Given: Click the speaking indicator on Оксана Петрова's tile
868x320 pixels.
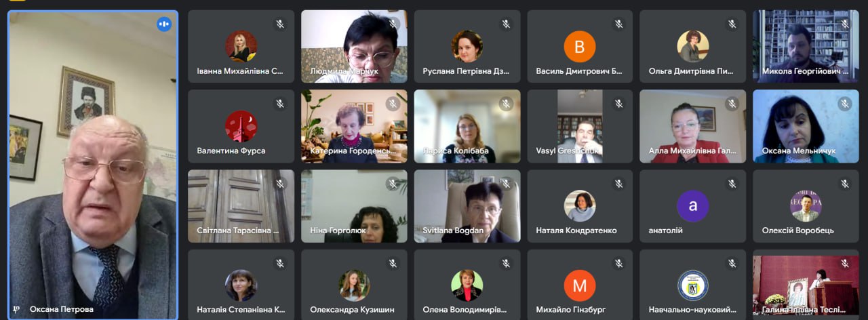Looking at the screenshot, I should point(163,24).
